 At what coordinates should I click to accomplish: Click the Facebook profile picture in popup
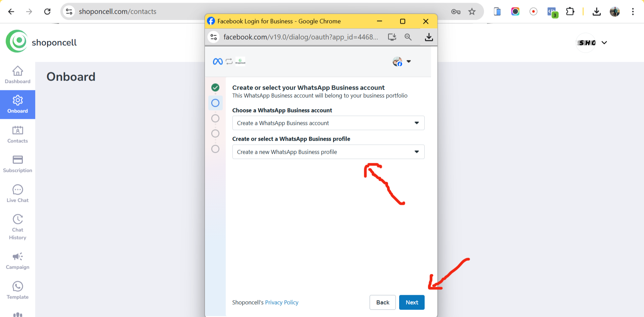pos(397,61)
